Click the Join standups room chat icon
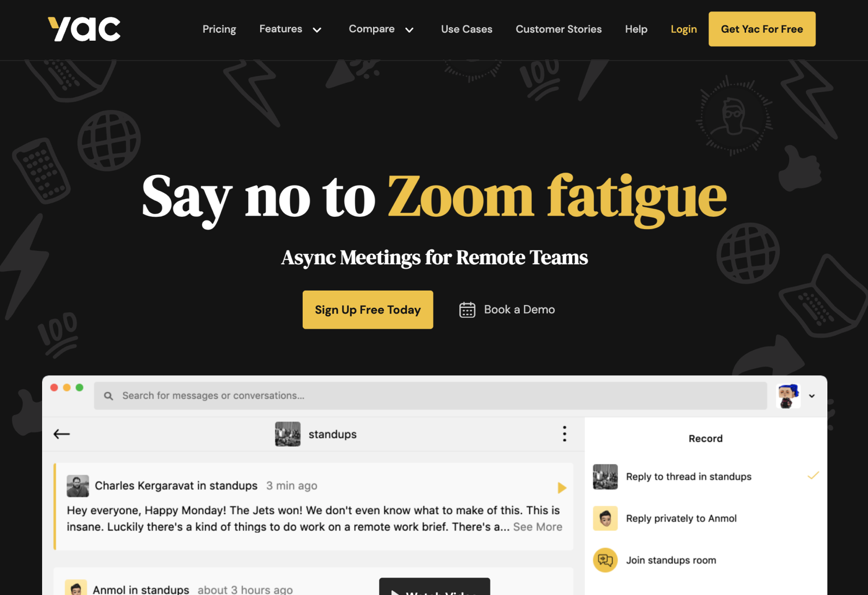This screenshot has width=868, height=595. click(x=605, y=560)
